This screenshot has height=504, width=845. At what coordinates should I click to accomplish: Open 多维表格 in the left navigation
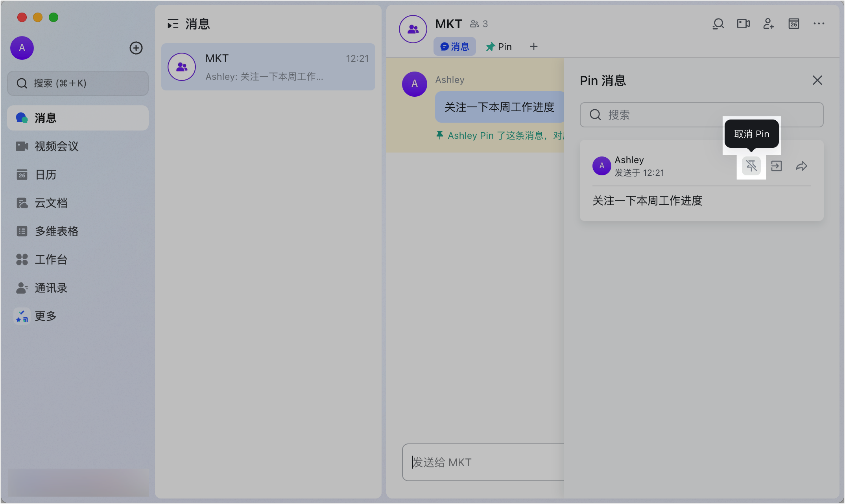pos(78,231)
